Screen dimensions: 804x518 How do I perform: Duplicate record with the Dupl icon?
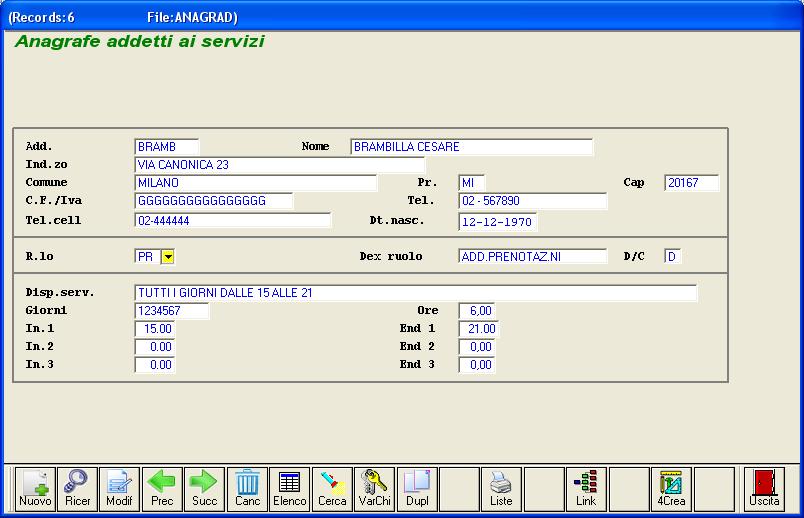[417, 489]
